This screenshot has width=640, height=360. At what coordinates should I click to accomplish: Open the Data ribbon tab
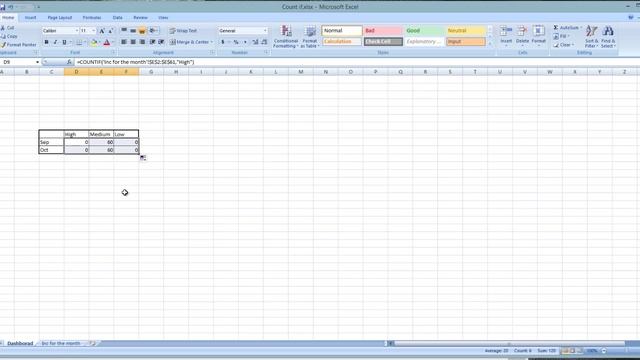tap(118, 18)
